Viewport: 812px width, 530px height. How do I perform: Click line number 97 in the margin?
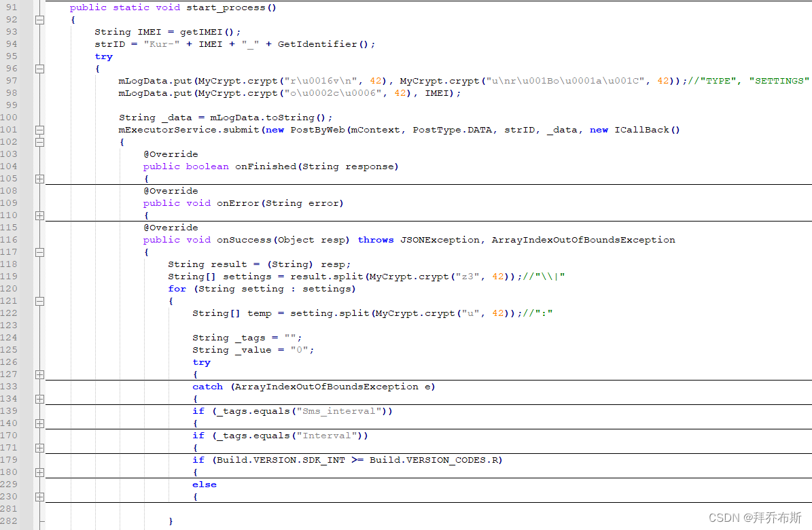[12, 80]
